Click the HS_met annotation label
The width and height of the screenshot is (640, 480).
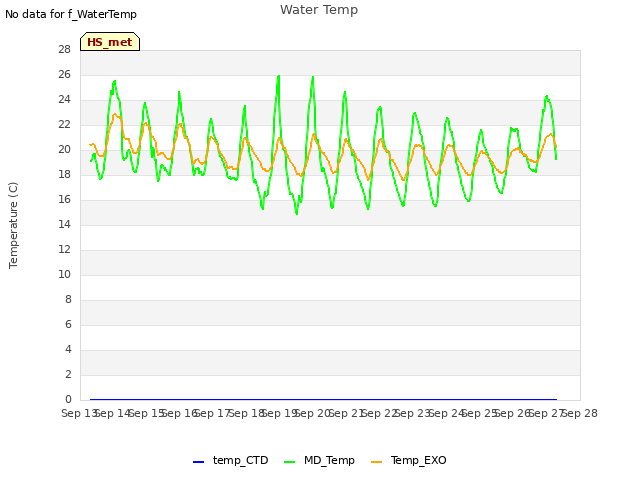(x=110, y=42)
